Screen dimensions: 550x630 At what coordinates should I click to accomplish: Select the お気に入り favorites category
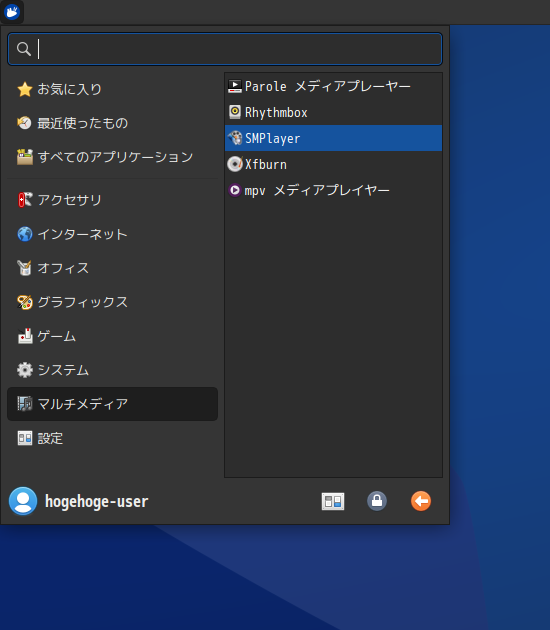[112, 89]
